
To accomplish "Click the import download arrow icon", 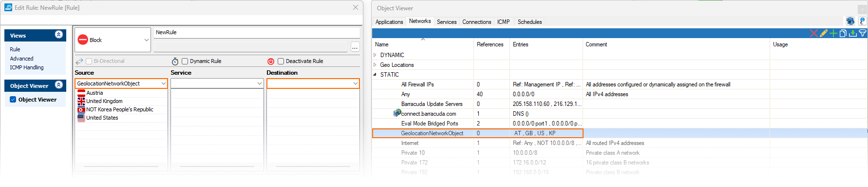I will tap(852, 33).
